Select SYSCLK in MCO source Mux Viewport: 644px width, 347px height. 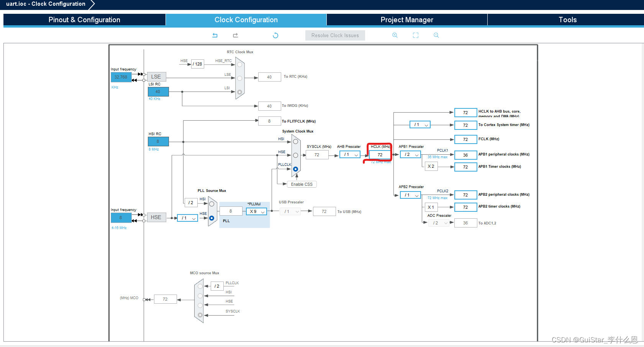click(200, 315)
